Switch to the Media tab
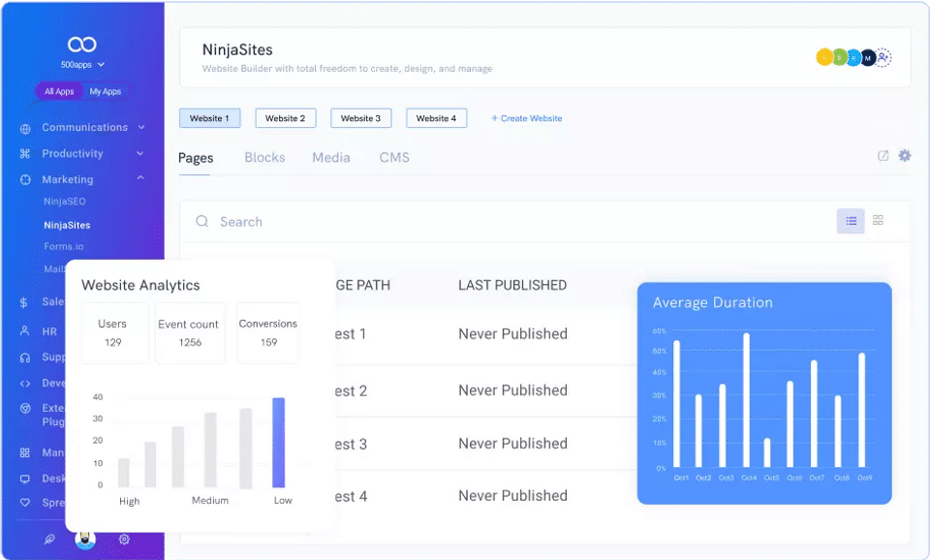 point(331,157)
